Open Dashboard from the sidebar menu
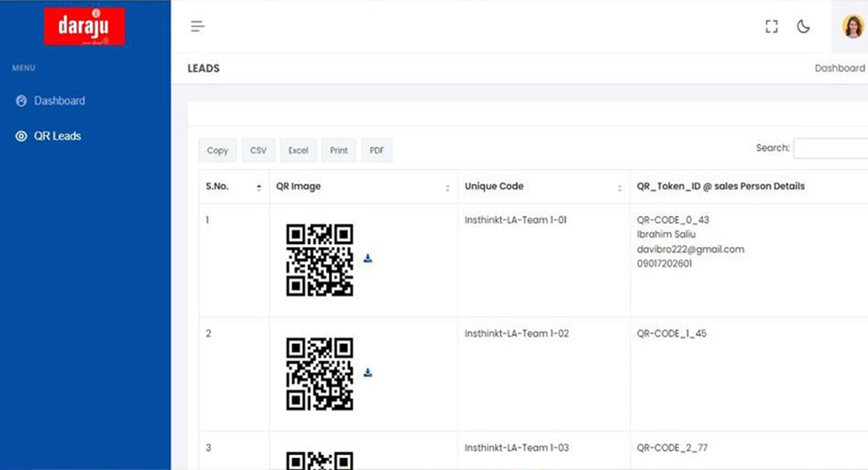Image resolution: width=868 pixels, height=470 pixels. 59,101
